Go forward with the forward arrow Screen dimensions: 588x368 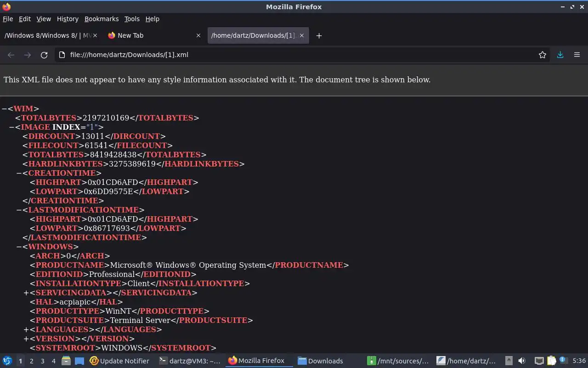[28, 55]
